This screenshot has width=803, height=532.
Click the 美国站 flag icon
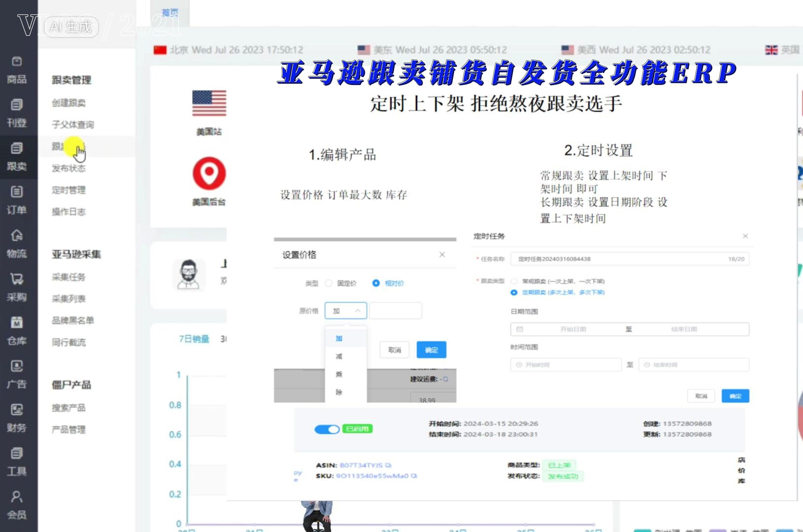click(x=209, y=103)
